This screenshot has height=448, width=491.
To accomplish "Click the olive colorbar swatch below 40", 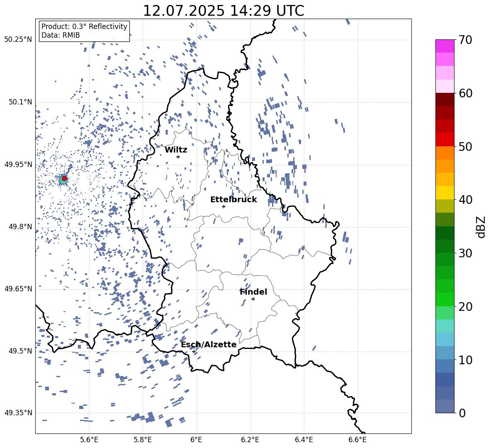I will click(445, 206).
